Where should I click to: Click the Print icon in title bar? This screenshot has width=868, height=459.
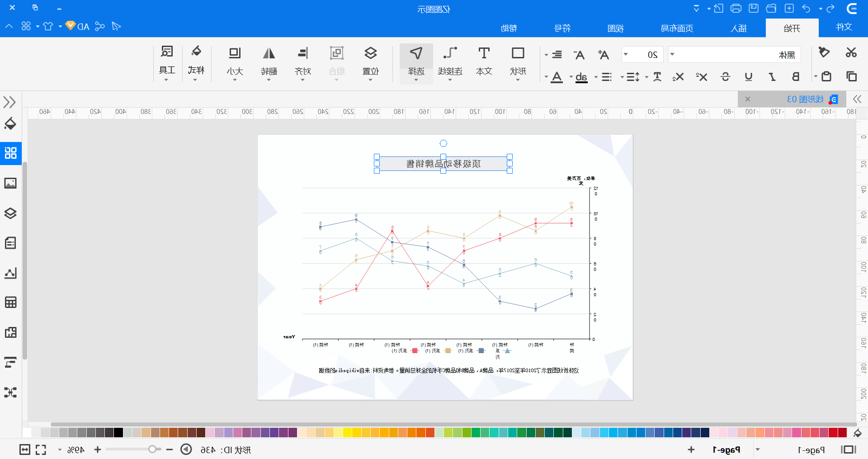pos(736,9)
